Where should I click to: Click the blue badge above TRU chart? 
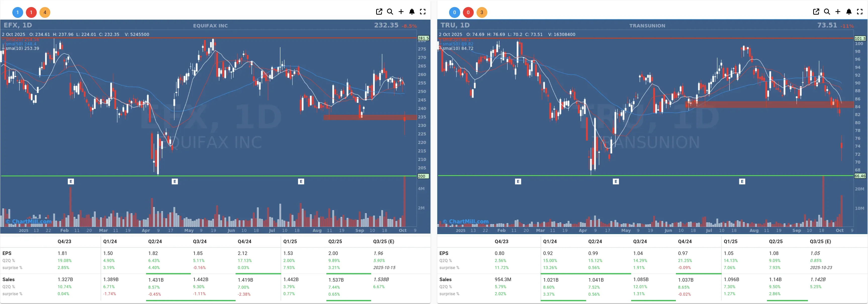point(455,13)
